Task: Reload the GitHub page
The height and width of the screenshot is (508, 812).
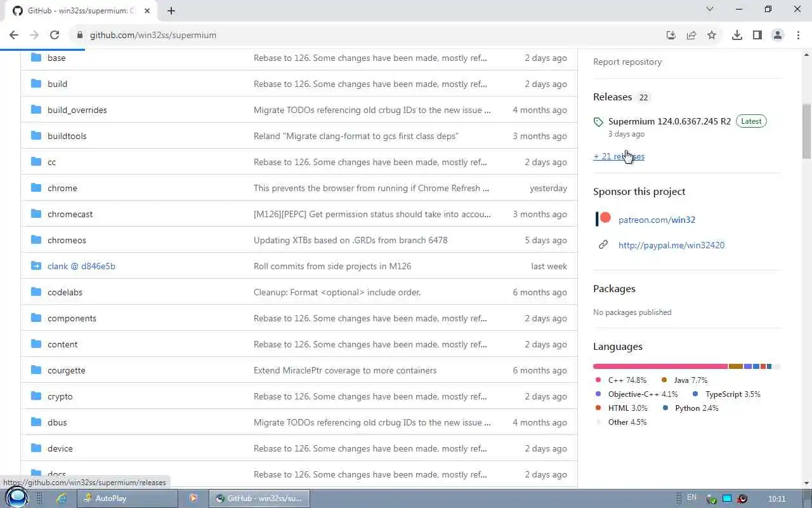Action: pyautogui.click(x=55, y=35)
